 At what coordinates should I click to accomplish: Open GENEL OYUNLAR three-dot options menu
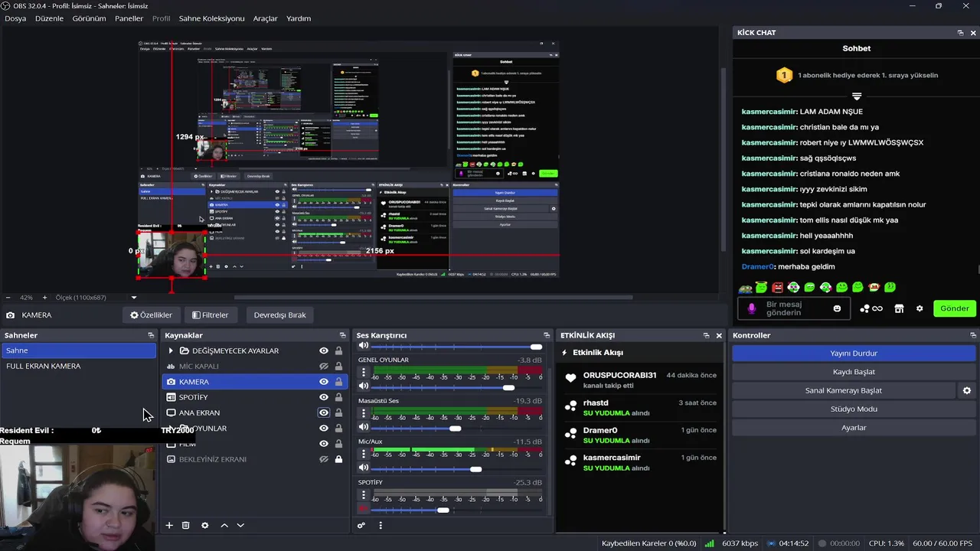click(x=364, y=372)
